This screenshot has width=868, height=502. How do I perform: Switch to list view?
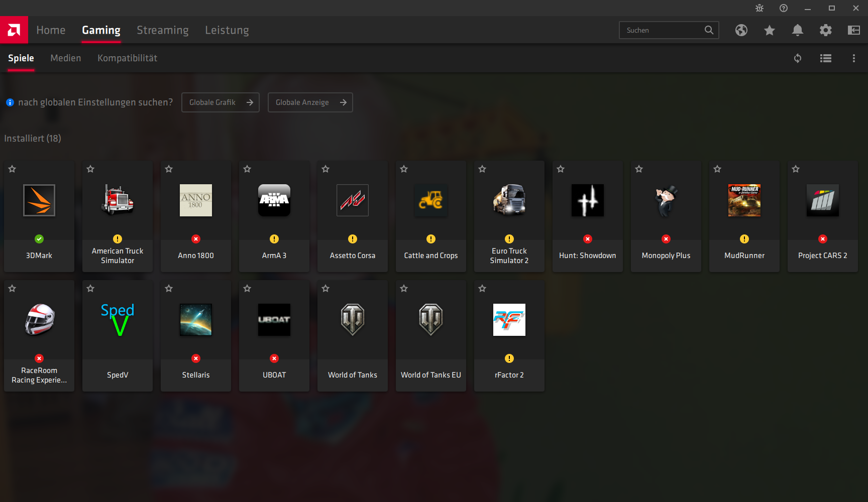tap(826, 58)
